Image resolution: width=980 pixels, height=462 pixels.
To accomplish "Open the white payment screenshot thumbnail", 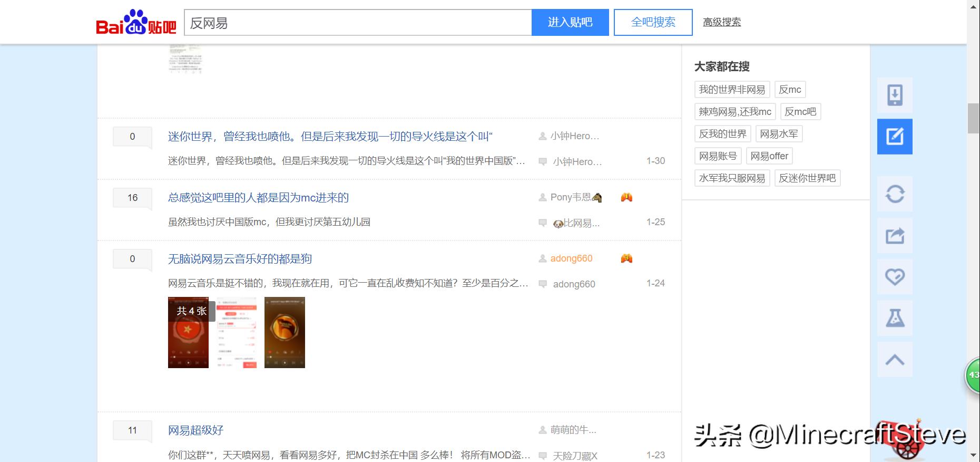I will (237, 332).
